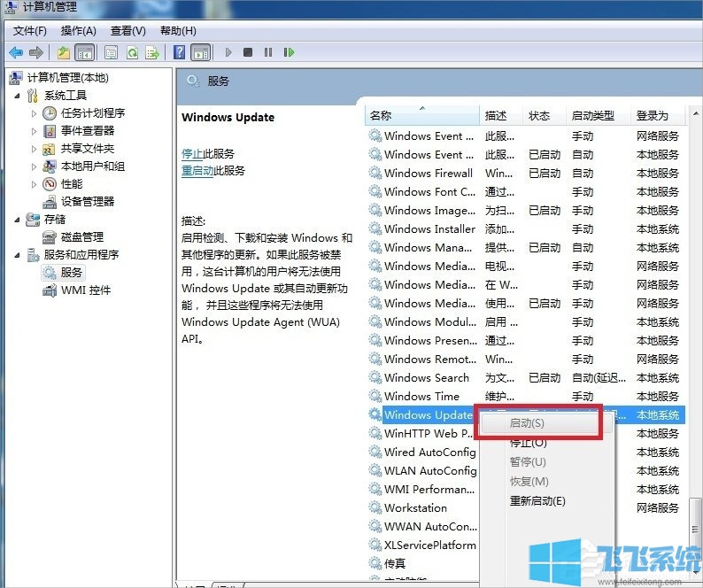Select 磁盘管理 in the tree
Viewport: 703px width, 588px height.
pyautogui.click(x=82, y=237)
